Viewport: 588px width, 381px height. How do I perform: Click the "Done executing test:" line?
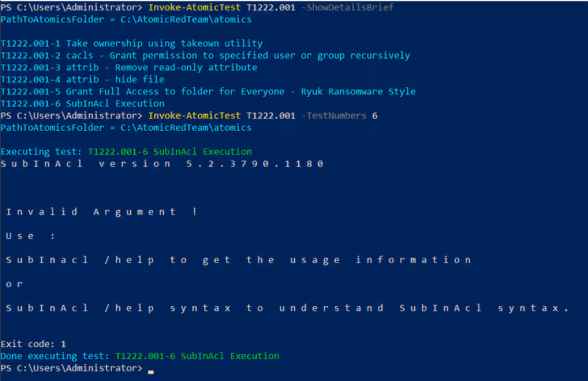[139, 356]
